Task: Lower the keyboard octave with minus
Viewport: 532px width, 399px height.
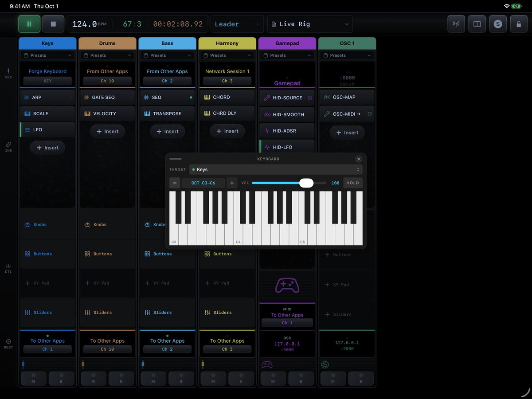Action: [x=175, y=183]
